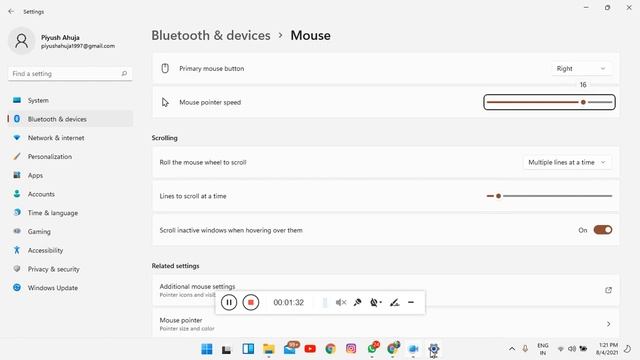Open the clock and date flyout
The width and height of the screenshot is (640, 360).
[x=607, y=349]
